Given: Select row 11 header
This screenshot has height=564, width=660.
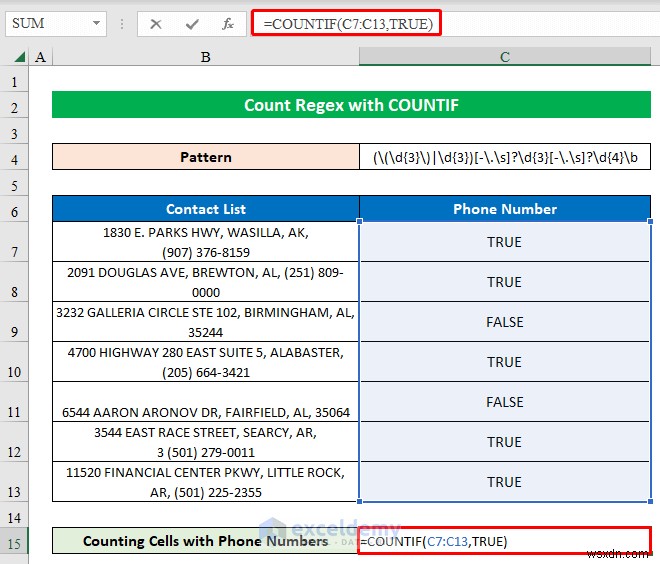Looking at the screenshot, I should (x=14, y=402).
